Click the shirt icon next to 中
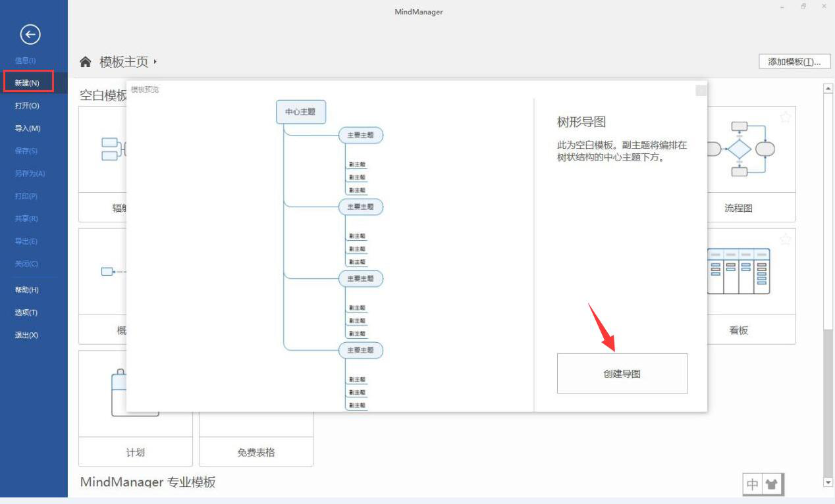 (x=772, y=484)
